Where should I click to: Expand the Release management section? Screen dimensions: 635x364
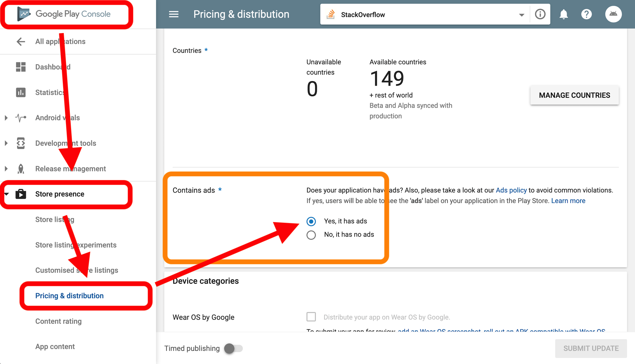6,169
